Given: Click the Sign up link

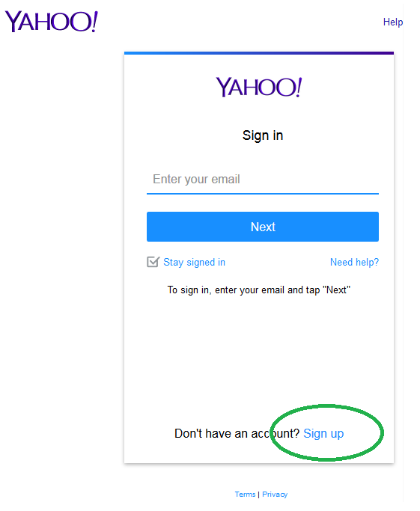Looking at the screenshot, I should tap(323, 434).
